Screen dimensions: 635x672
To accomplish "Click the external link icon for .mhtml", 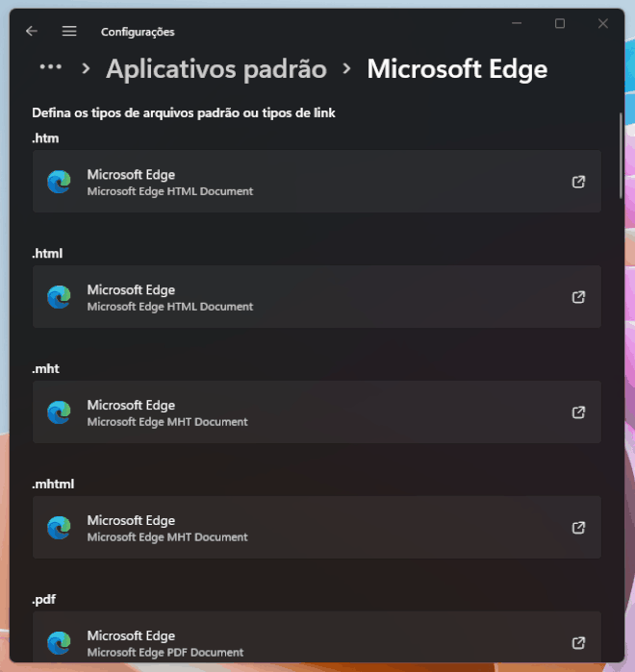I will 578,528.
